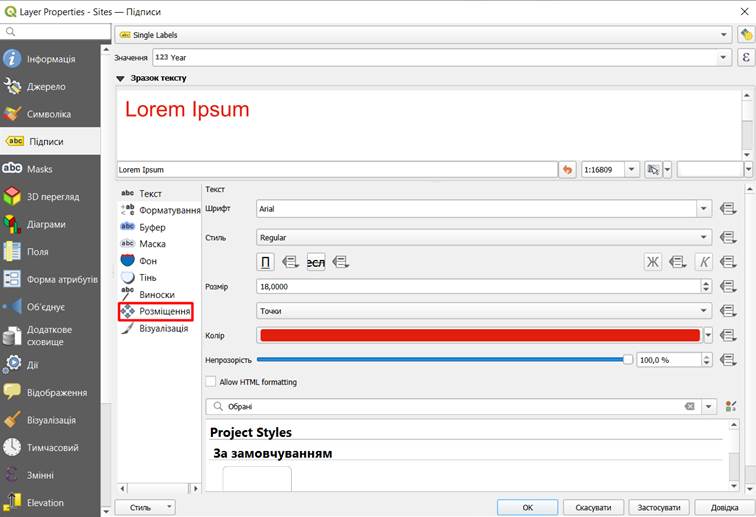Image resolution: width=756 pixels, height=517 pixels.
Task: Enable Allow HTML formatting checkbox
Action: 210,381
